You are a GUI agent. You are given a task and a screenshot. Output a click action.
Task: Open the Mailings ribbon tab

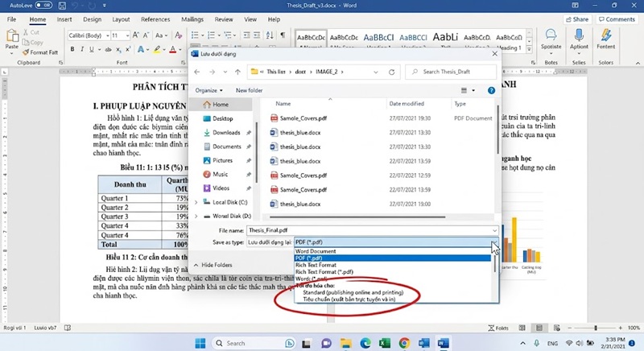click(192, 19)
